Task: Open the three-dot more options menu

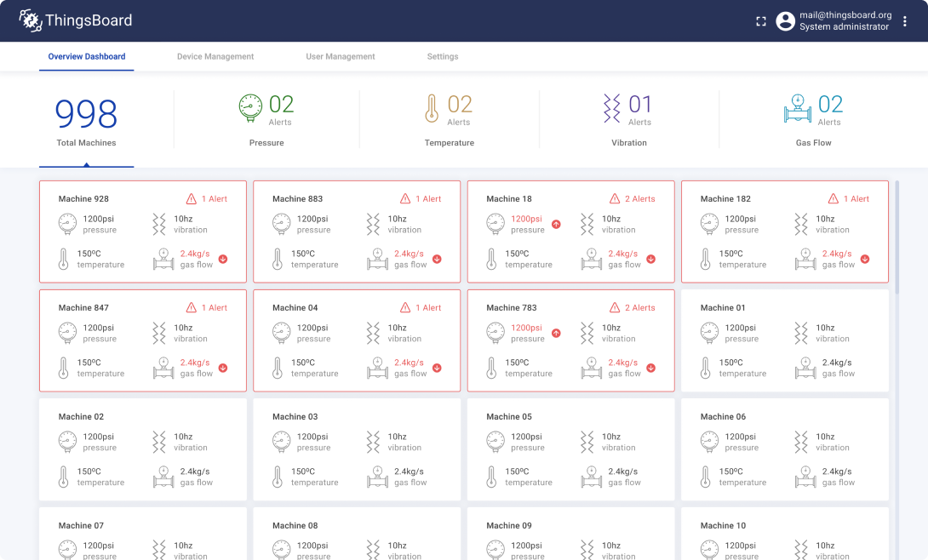Action: point(905,21)
